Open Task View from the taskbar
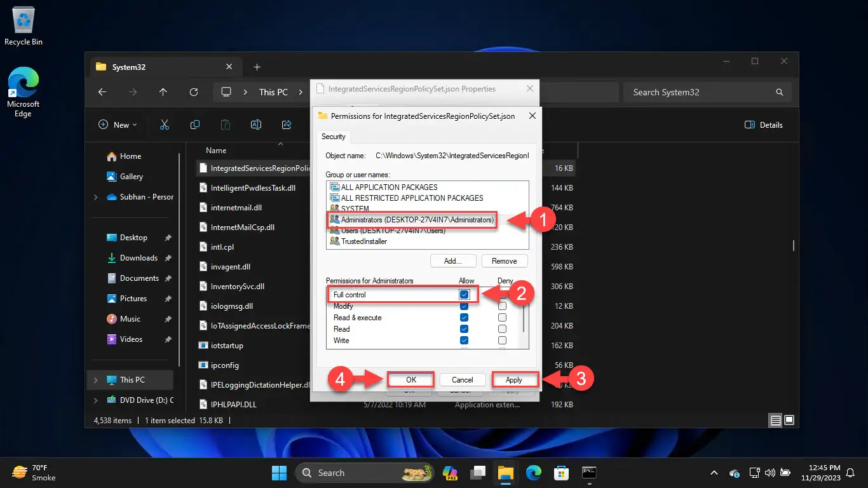Screen dimensions: 868x488 point(478,473)
